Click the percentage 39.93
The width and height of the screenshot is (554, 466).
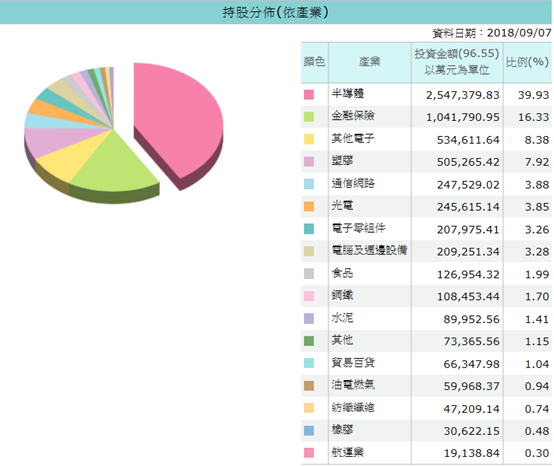[534, 95]
